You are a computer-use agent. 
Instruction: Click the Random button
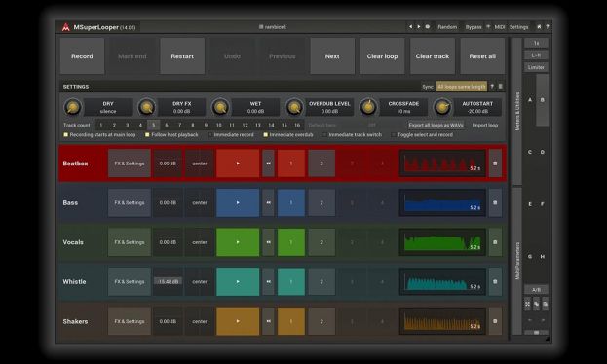pos(447,27)
